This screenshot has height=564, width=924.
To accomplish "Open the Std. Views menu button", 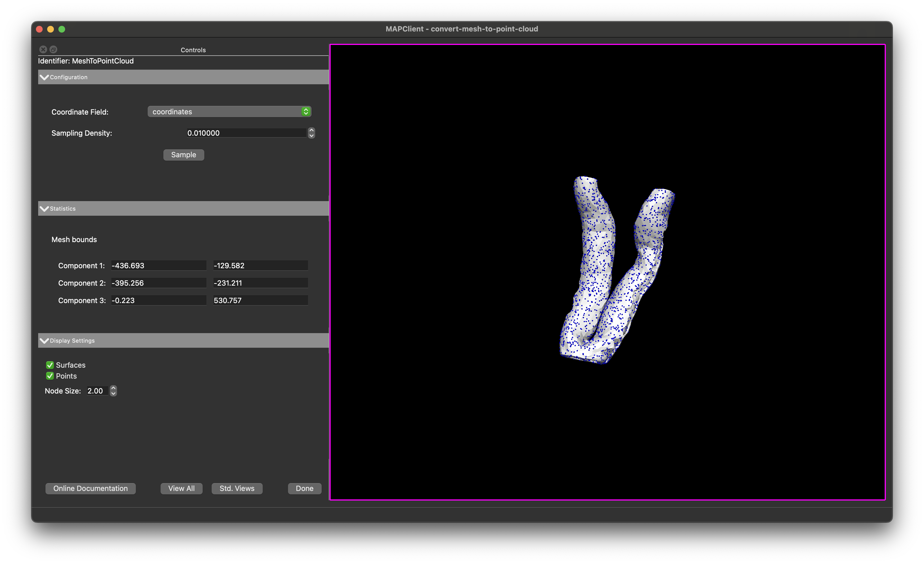I will coord(237,488).
